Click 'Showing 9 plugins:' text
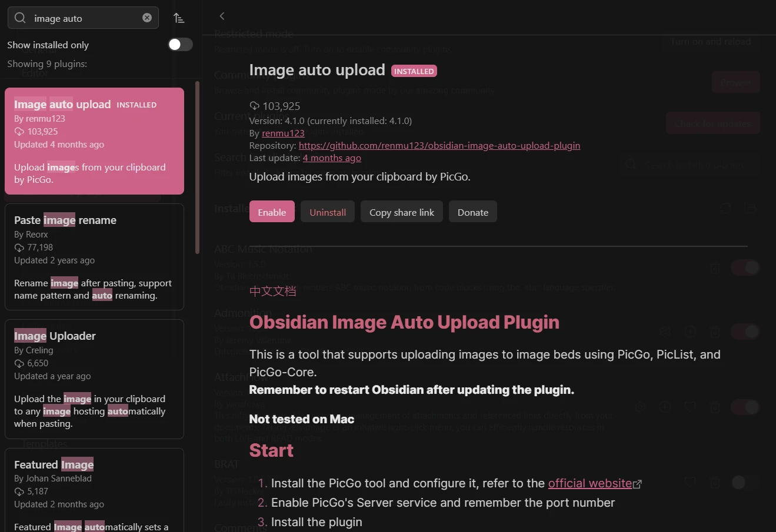This screenshot has height=532, width=776. pos(47,63)
